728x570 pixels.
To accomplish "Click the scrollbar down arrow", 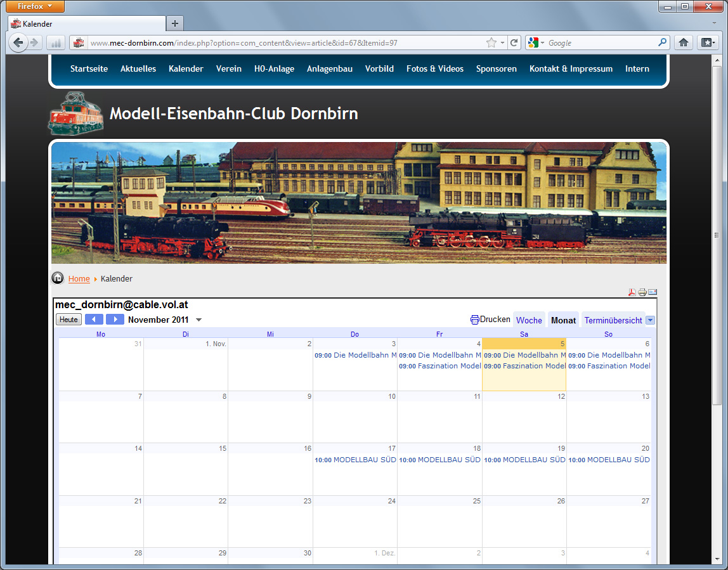I will (x=717, y=560).
